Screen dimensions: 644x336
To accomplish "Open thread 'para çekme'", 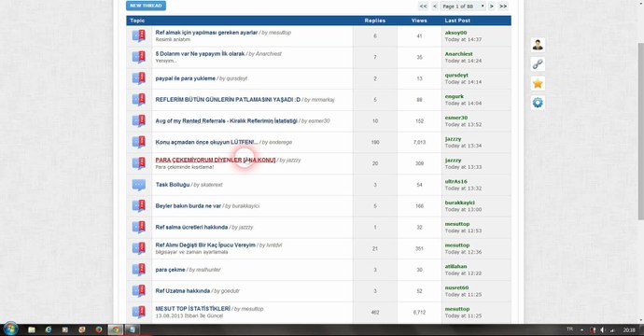I will pyautogui.click(x=170, y=270).
